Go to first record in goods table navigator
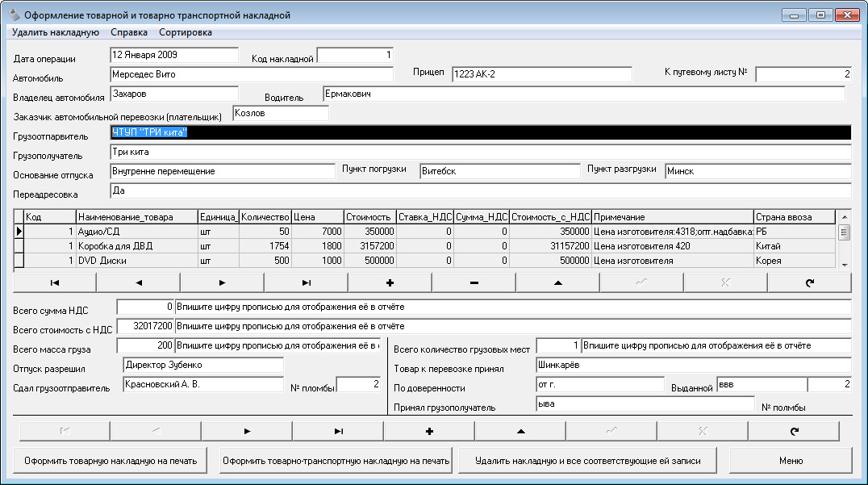Viewport: 868px width, 485px height. click(x=54, y=283)
